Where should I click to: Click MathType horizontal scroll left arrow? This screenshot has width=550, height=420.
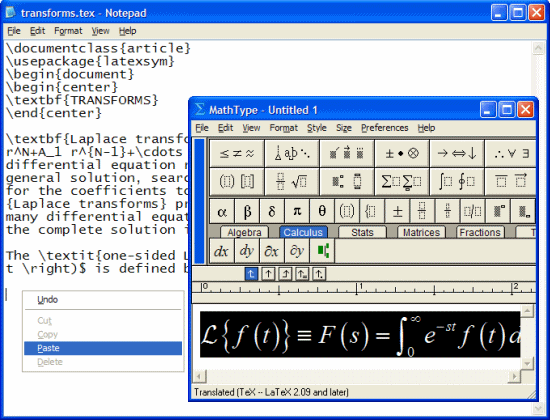[199, 377]
